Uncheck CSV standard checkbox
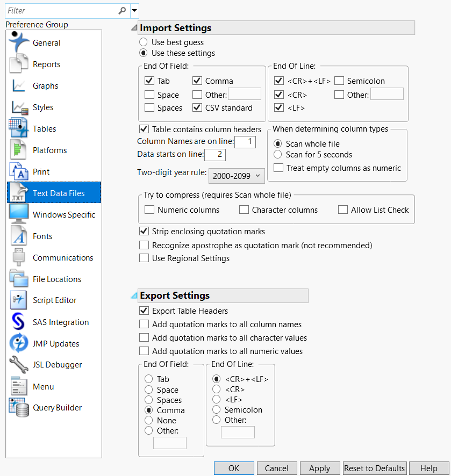 tap(197, 107)
